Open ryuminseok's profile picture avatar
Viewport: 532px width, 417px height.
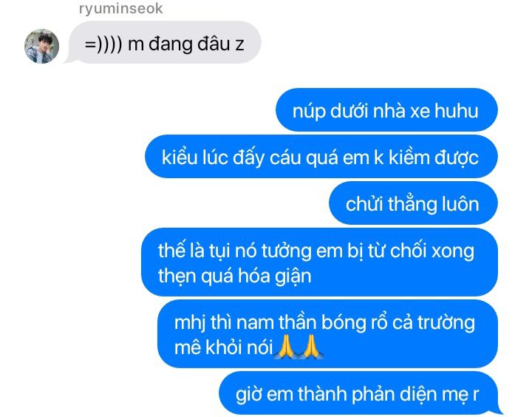point(41,46)
